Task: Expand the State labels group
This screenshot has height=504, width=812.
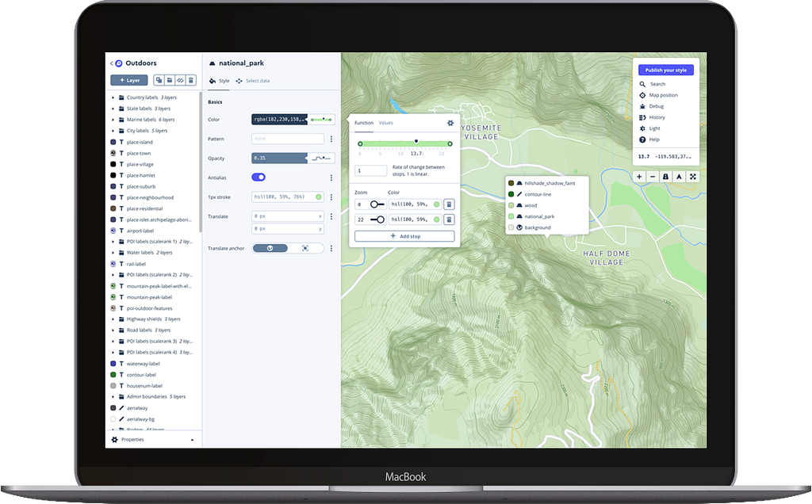Action: click(x=113, y=109)
